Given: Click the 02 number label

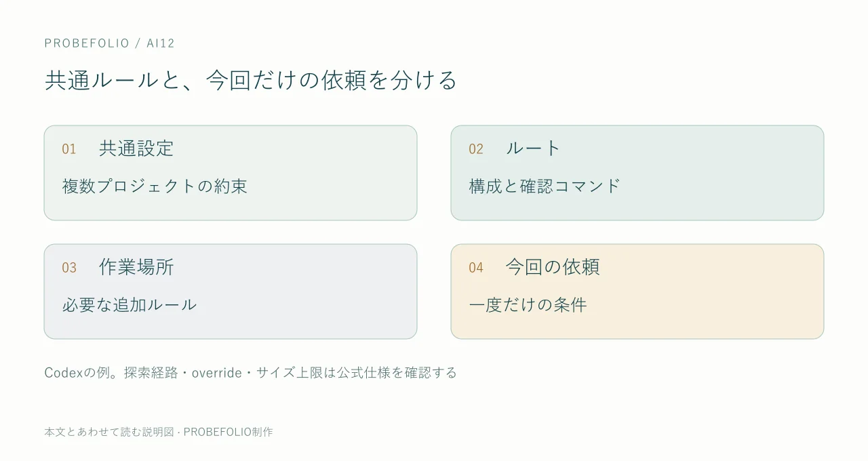Looking at the screenshot, I should pos(476,149).
